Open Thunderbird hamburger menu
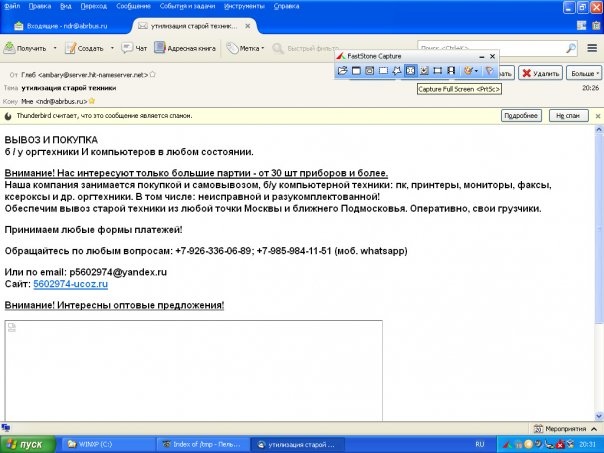The width and height of the screenshot is (604, 453). [x=594, y=47]
